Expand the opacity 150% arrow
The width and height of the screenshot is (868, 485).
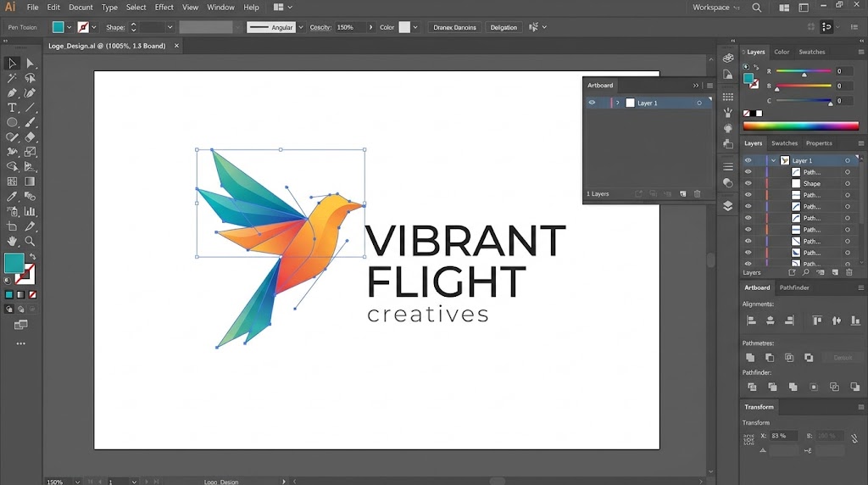click(370, 27)
